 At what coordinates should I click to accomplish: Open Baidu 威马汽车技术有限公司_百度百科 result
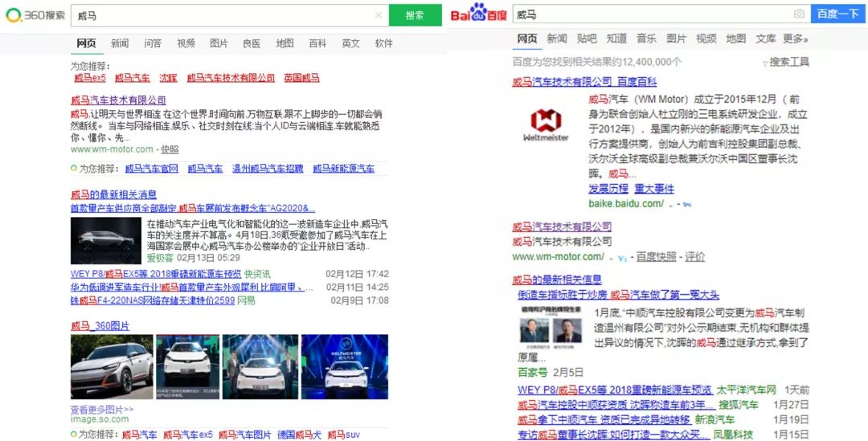click(584, 82)
